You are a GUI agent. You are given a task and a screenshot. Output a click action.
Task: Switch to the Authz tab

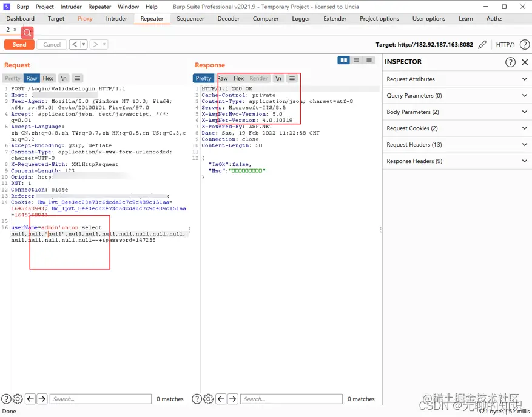point(494,19)
